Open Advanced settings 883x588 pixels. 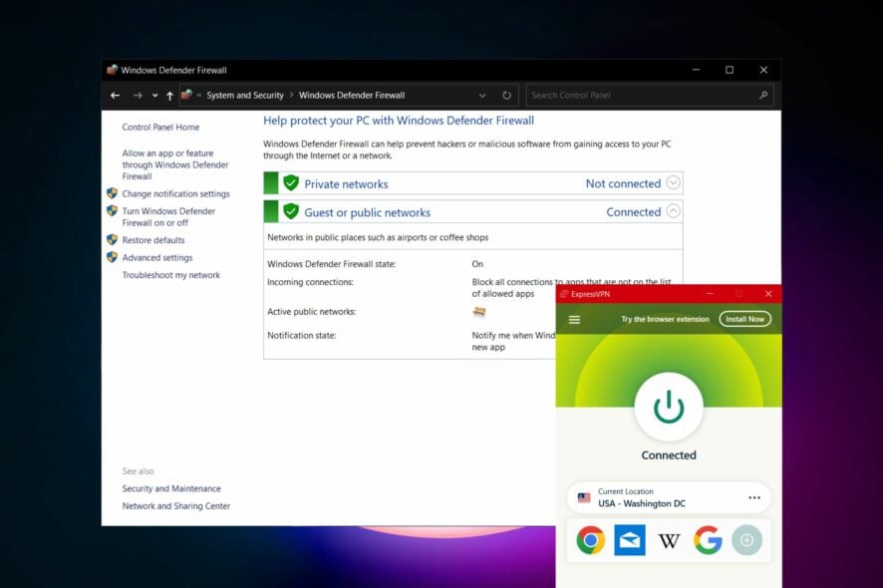(x=157, y=257)
